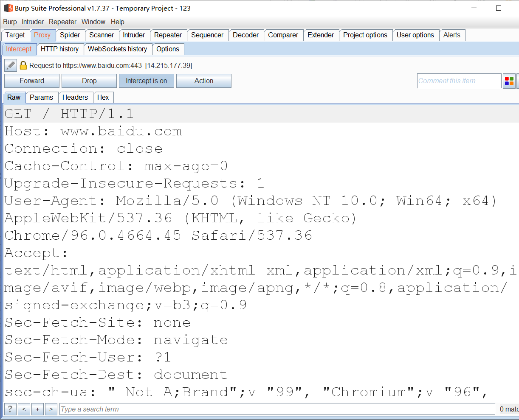The height and width of the screenshot is (420, 519).
Task: Click the sec-ch-ua header line
Action: (246, 392)
